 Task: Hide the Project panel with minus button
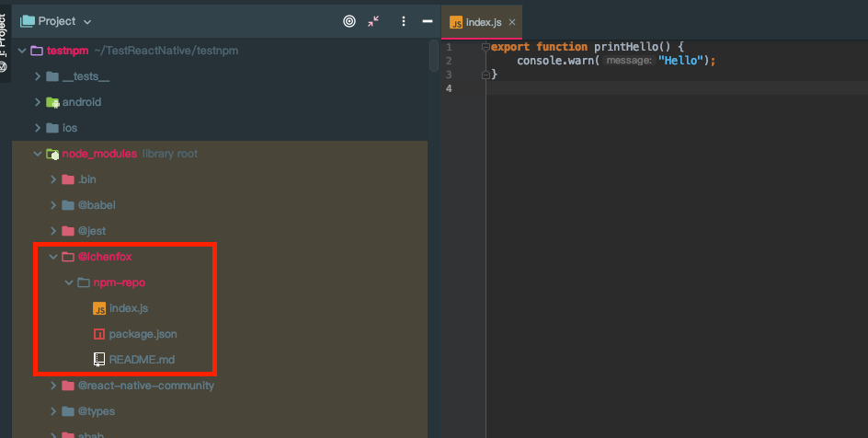pos(428,21)
